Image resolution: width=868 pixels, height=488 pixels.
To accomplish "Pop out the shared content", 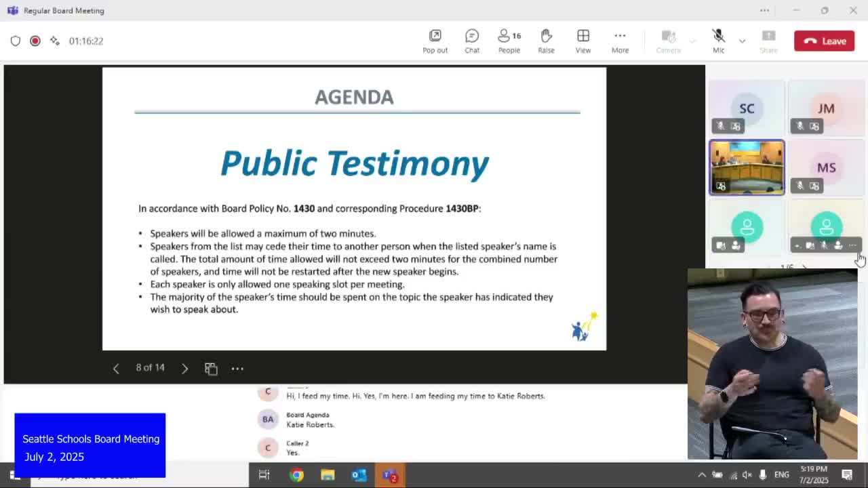I will [x=435, y=41].
